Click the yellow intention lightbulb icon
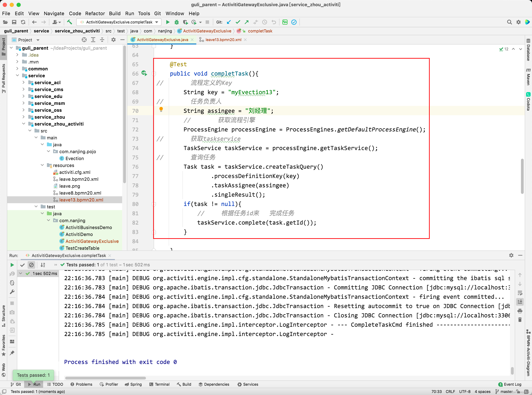Viewport: 532px width, 395px height. pos(161,110)
